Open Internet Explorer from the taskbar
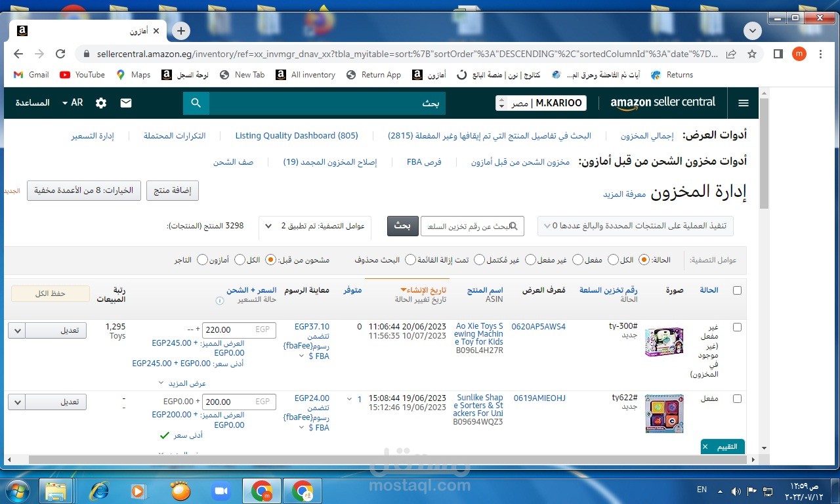This screenshot has height=504, width=840. [x=99, y=490]
